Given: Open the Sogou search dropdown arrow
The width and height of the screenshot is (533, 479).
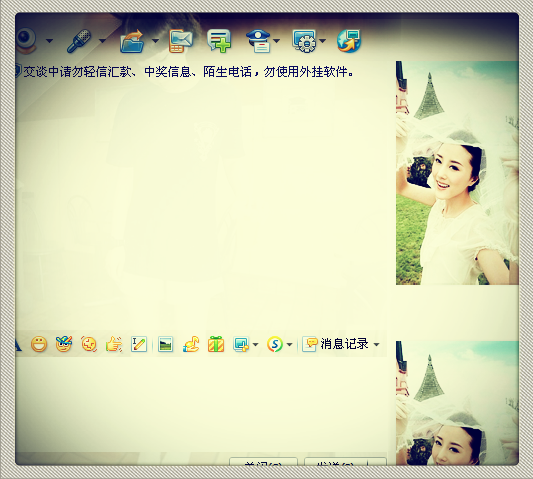Looking at the screenshot, I should tap(289, 345).
